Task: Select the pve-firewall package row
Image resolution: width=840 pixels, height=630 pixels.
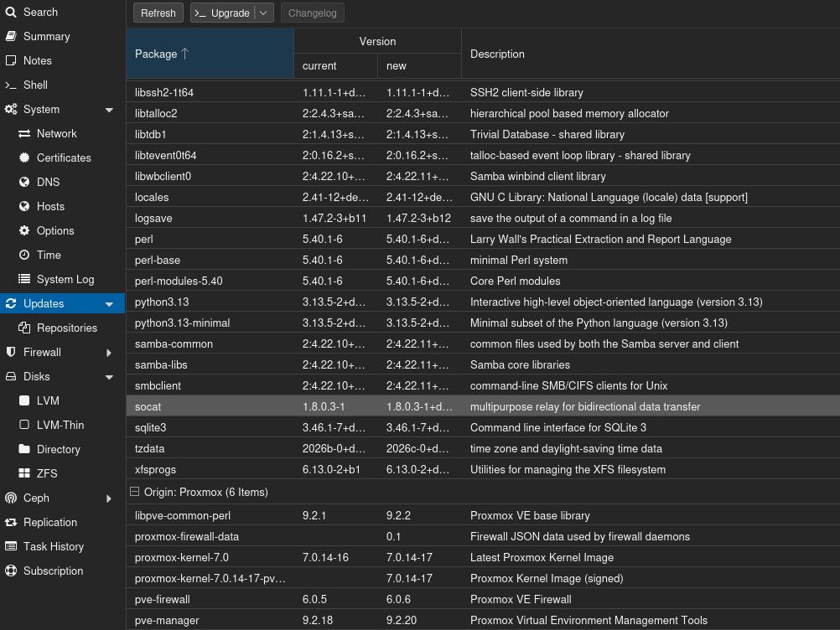Action: click(483, 599)
